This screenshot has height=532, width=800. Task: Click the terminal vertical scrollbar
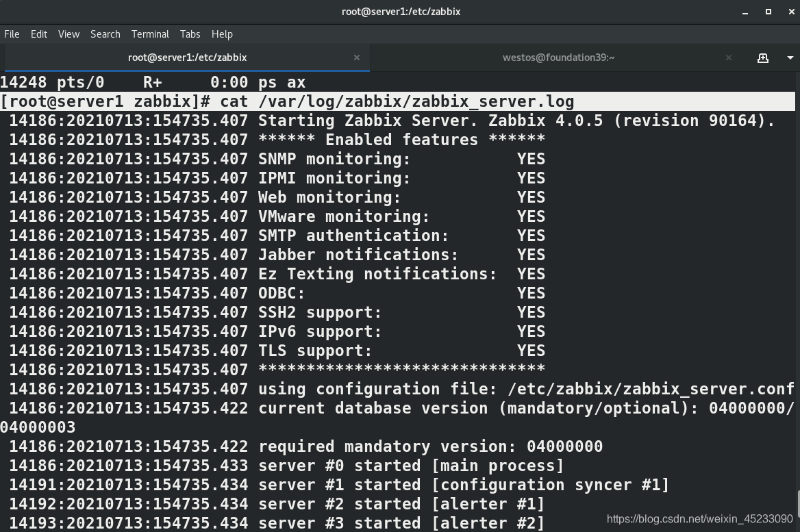pyautogui.click(x=797, y=504)
